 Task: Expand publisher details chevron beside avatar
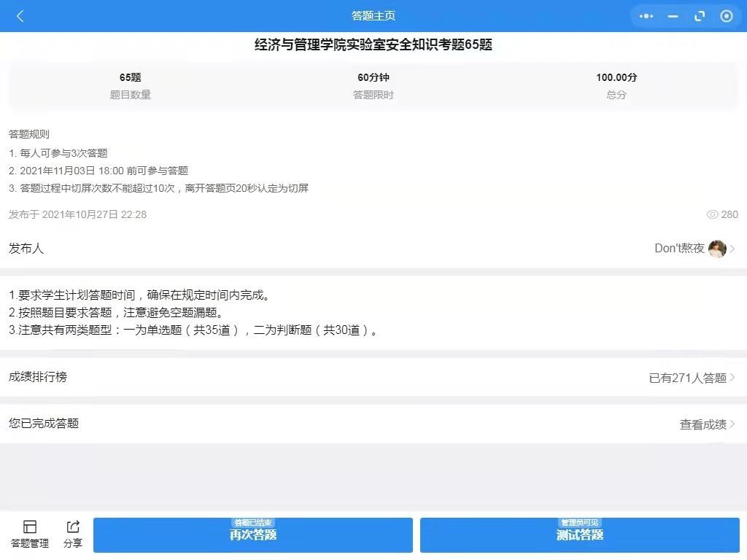[x=732, y=249]
